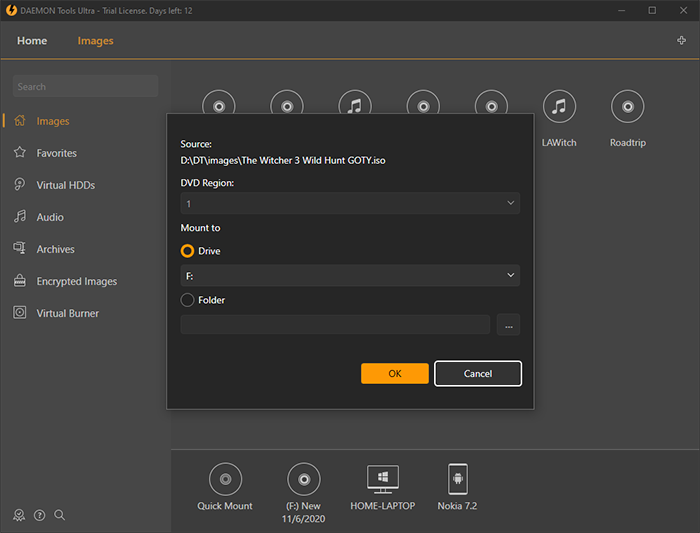Click the Audio music note icon
700x533 pixels.
pos(20,217)
